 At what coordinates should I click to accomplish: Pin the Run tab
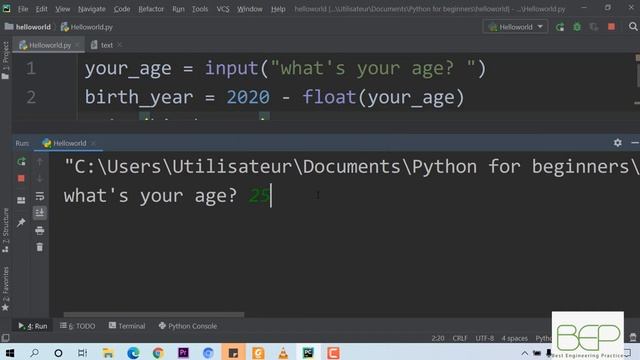tap(21, 222)
